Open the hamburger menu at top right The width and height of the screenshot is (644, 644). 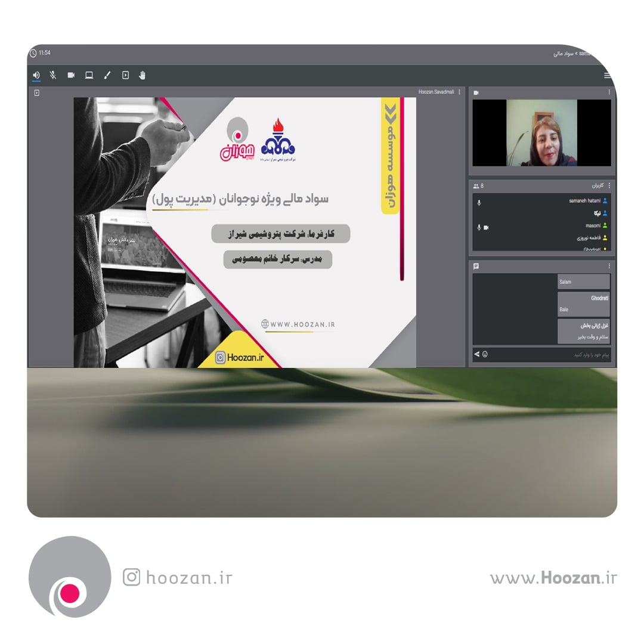point(607,76)
